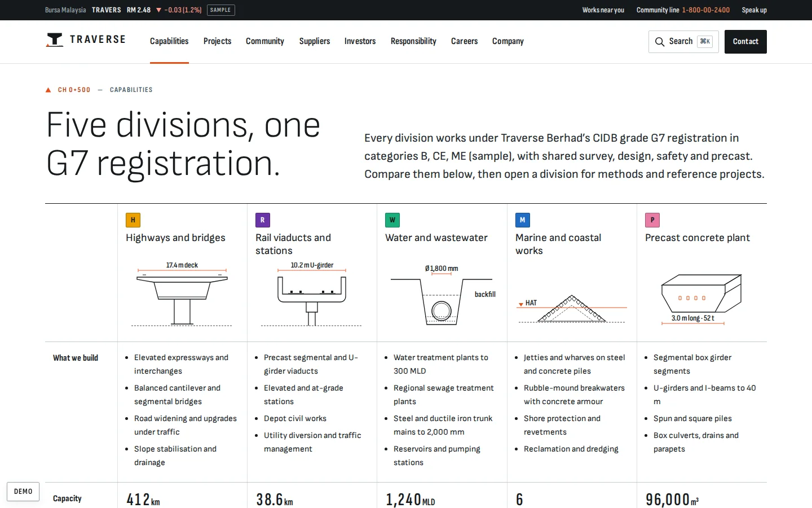
Task: Open Rail viaducts and stations heading
Action: pyautogui.click(x=293, y=244)
